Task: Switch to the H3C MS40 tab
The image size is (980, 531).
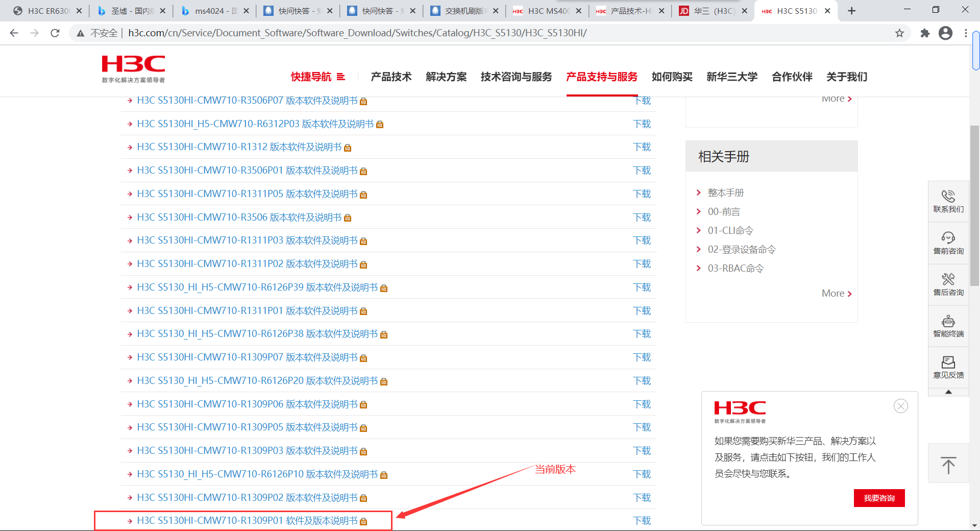Action: coord(547,11)
